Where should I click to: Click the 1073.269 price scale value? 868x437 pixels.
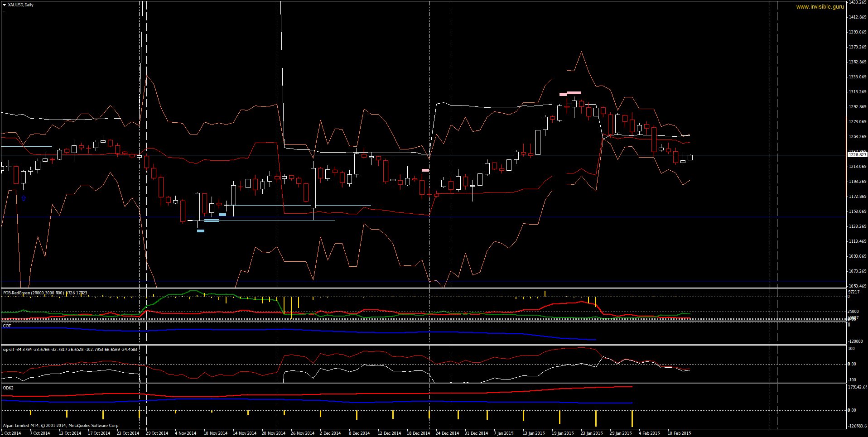857,271
